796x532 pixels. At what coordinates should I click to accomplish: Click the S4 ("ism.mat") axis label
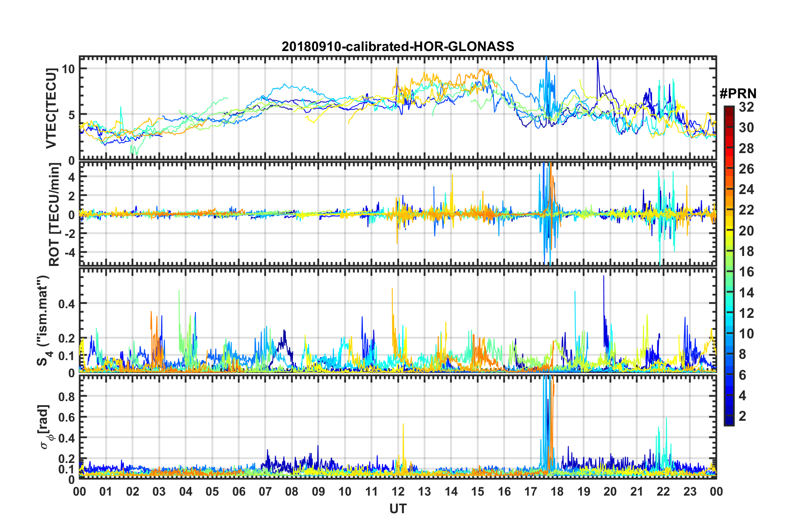(44, 321)
